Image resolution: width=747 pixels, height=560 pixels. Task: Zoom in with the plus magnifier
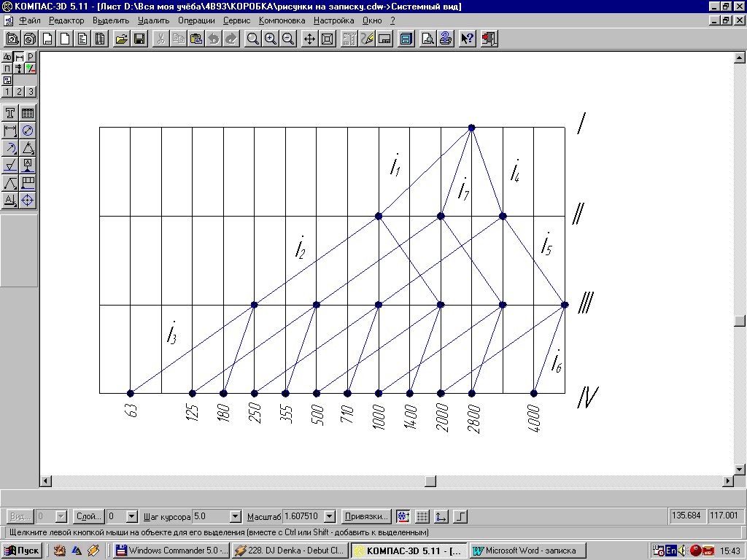[270, 39]
